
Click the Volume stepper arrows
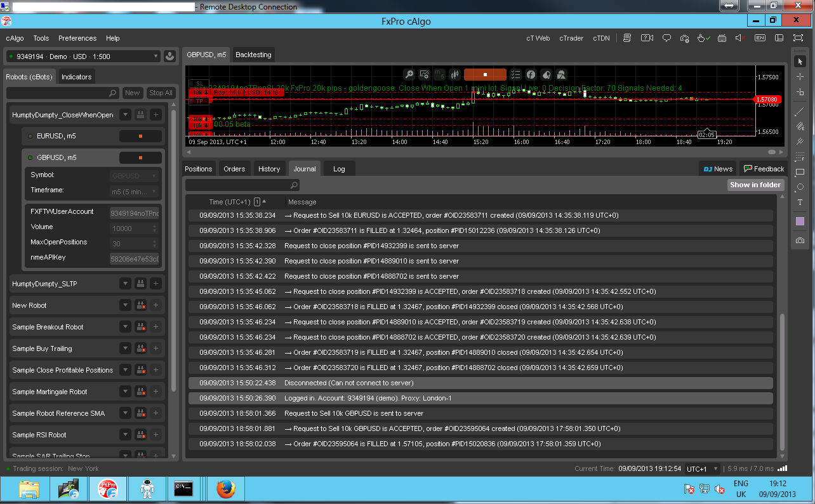point(155,229)
